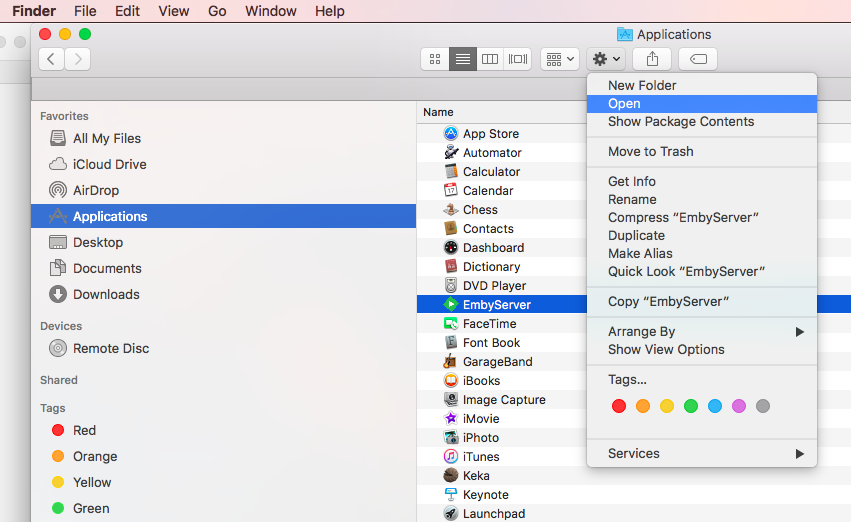Click the GarageBand app icon
This screenshot has width=851, height=522.
(x=450, y=361)
